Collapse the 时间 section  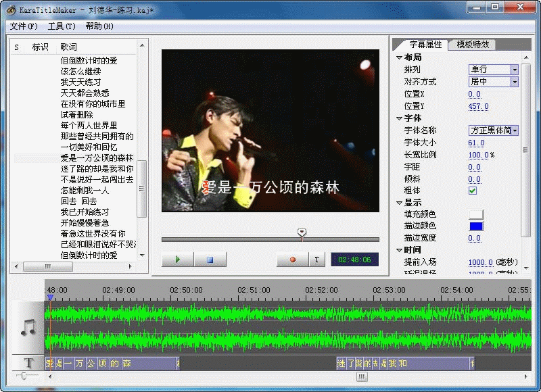(x=399, y=250)
